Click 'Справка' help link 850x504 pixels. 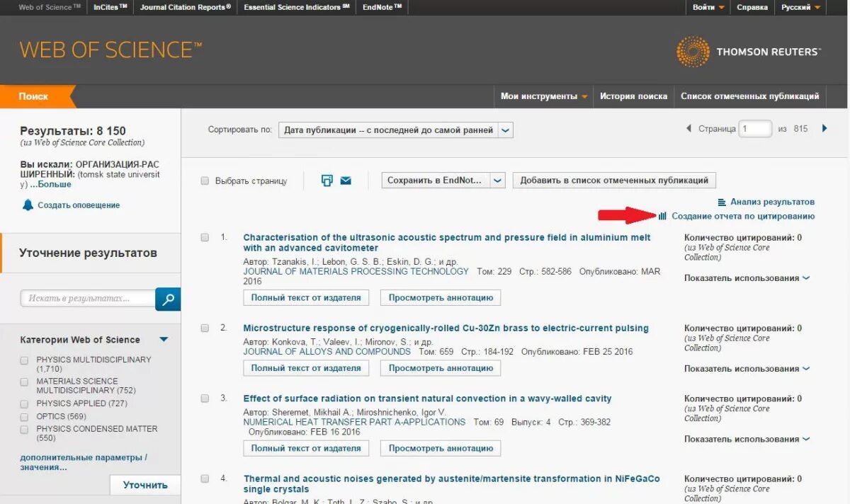[752, 7]
